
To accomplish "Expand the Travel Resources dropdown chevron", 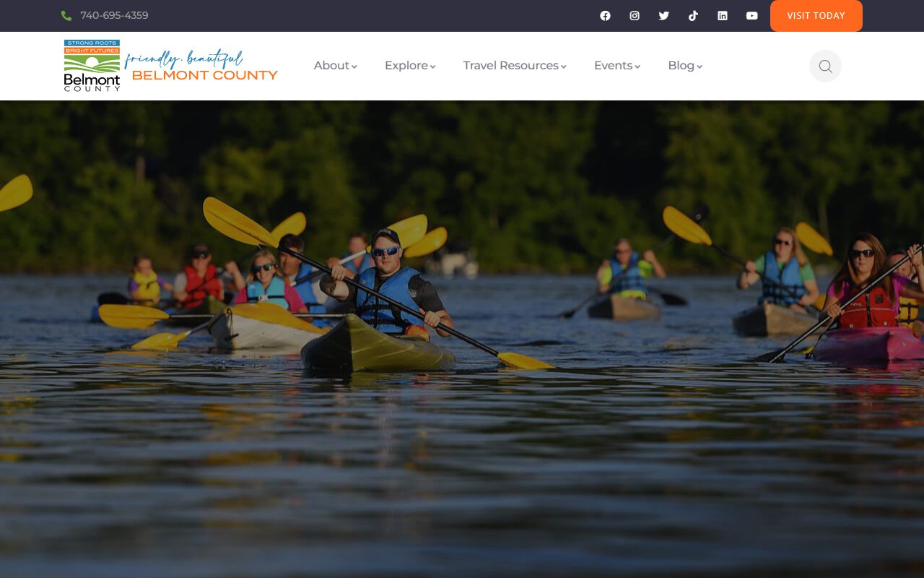I will pyautogui.click(x=563, y=66).
